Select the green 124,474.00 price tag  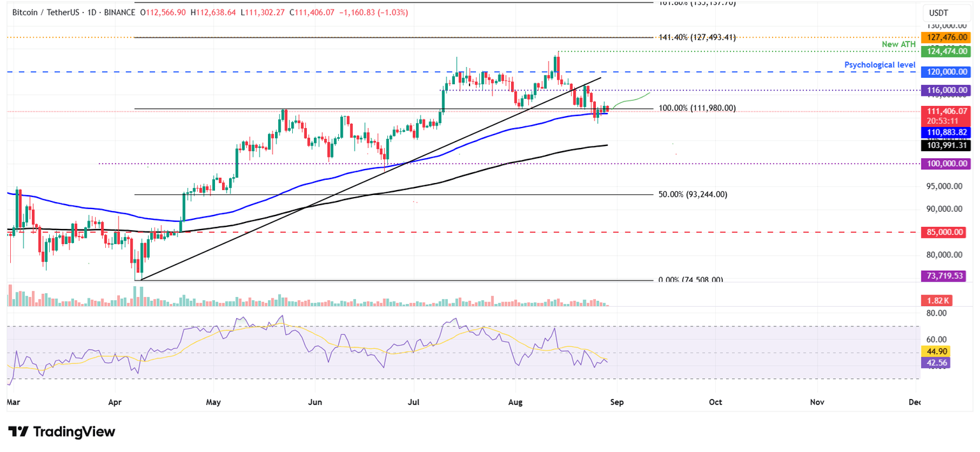point(945,52)
